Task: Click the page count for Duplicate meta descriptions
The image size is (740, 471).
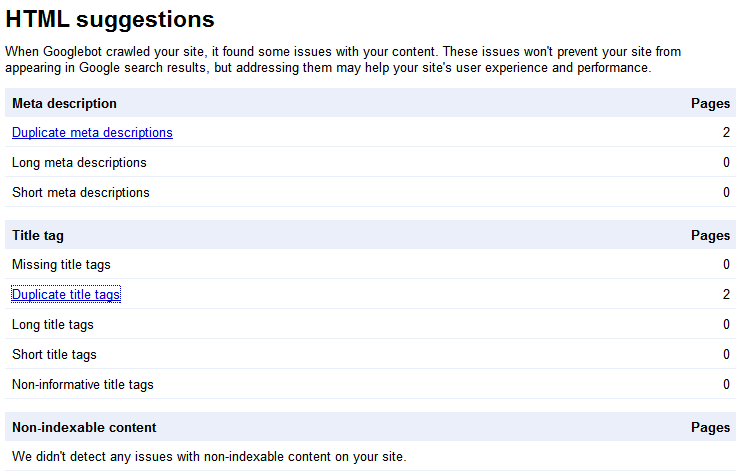Action: [726, 133]
